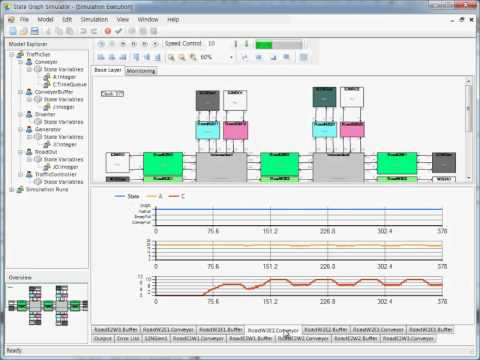Select the pink block in the left intersection

point(235,130)
